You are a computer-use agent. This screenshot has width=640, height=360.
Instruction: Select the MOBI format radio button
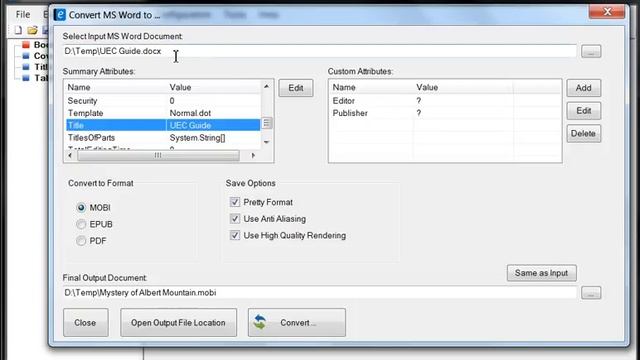coord(81,208)
